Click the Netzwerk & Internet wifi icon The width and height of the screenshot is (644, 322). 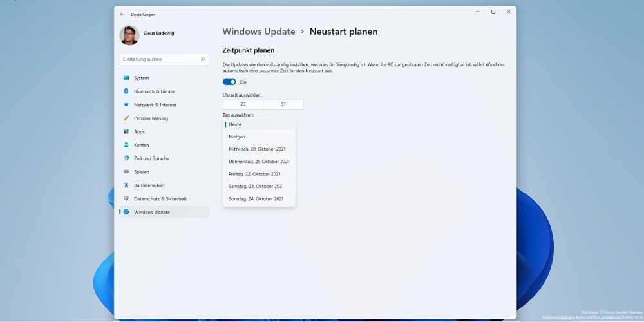(x=126, y=105)
